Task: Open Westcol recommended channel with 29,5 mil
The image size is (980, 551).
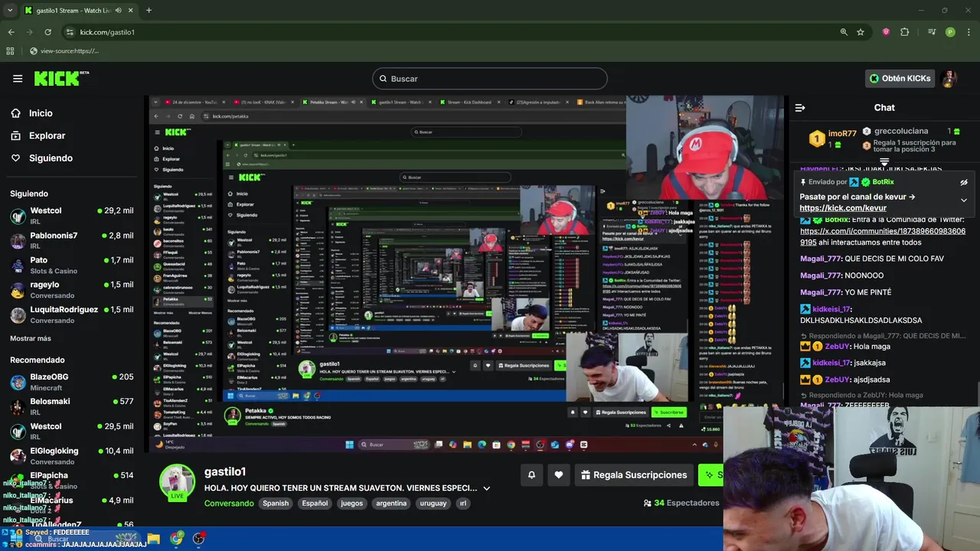Action: (72, 431)
